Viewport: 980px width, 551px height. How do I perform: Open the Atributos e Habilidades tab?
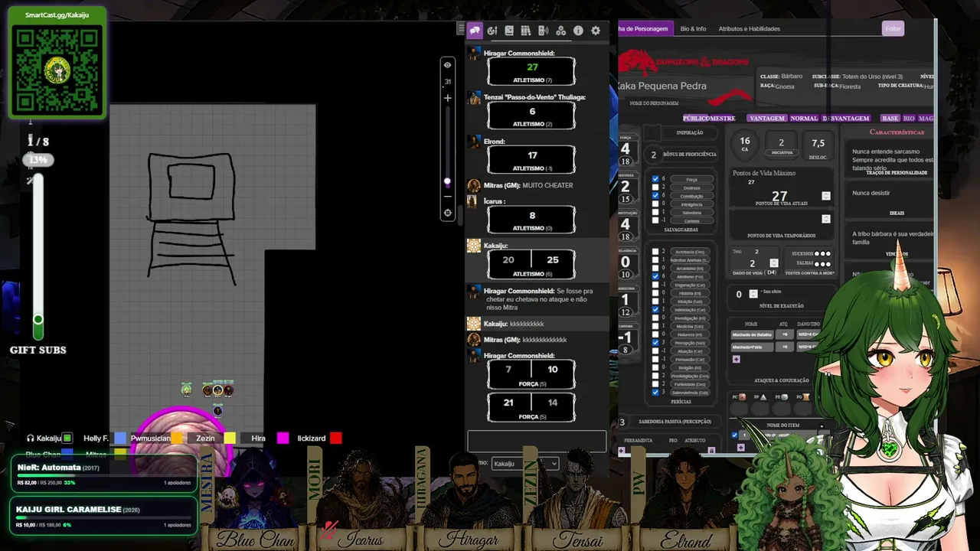click(750, 29)
